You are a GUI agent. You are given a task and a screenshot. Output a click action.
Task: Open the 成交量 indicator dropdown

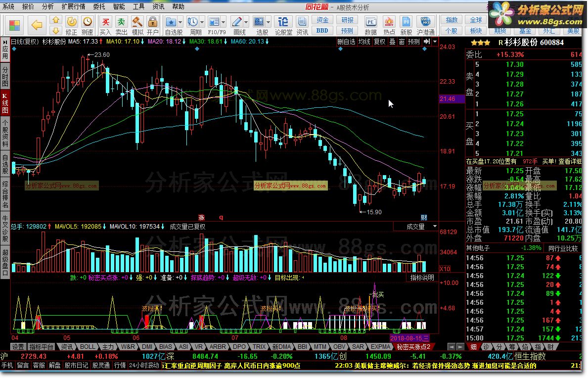pyautogui.click(x=435, y=227)
